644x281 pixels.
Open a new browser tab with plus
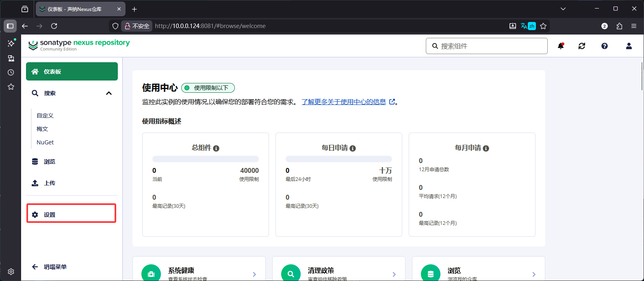pos(134,9)
